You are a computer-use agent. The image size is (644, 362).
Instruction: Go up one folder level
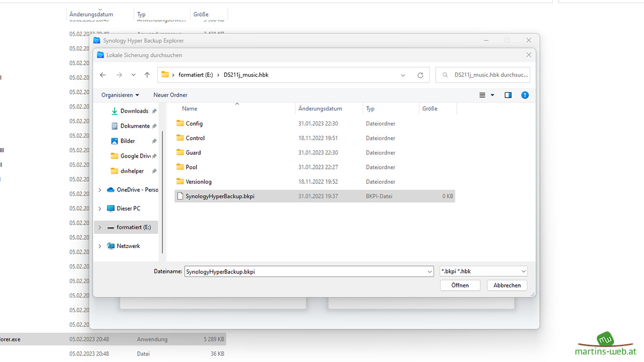147,75
